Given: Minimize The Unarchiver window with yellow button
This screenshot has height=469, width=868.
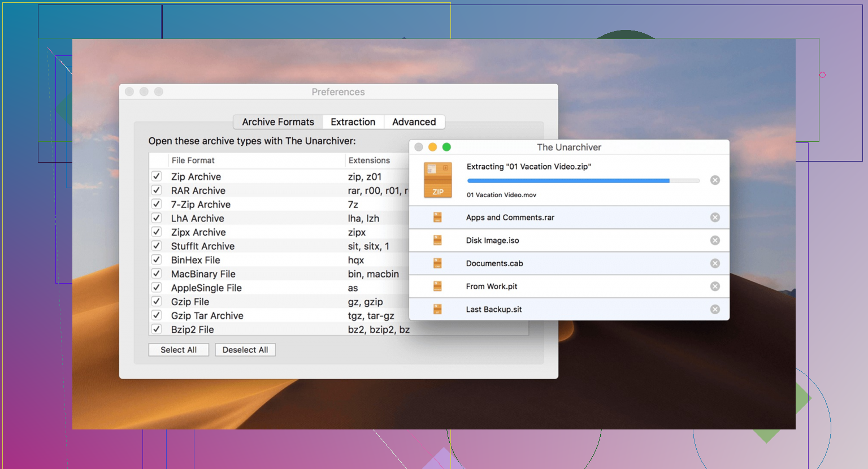Looking at the screenshot, I should [433, 147].
